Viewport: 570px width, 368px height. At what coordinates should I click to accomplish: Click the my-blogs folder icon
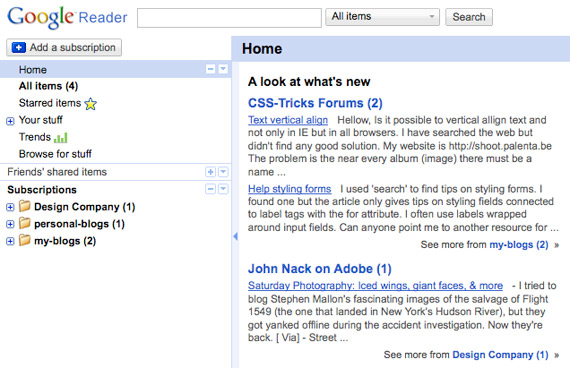point(25,240)
